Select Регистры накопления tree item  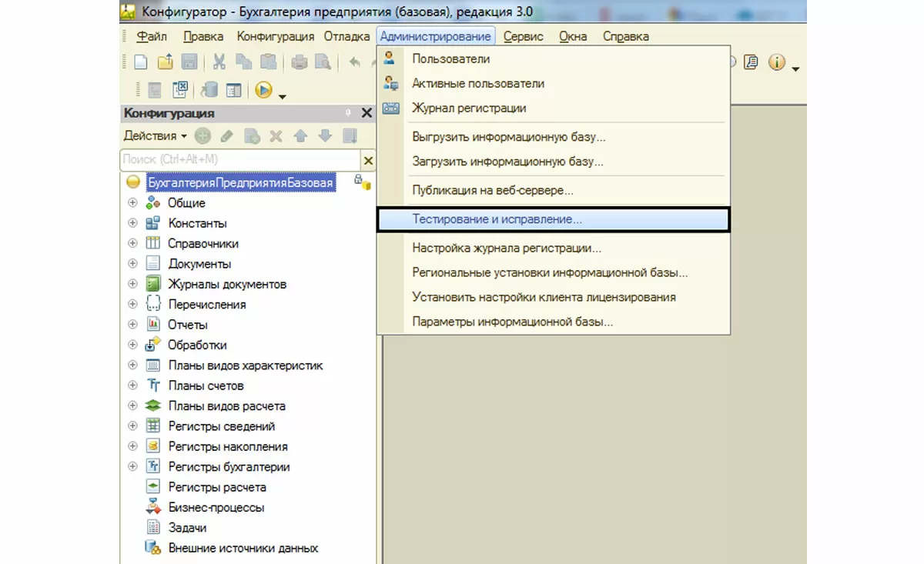click(228, 446)
